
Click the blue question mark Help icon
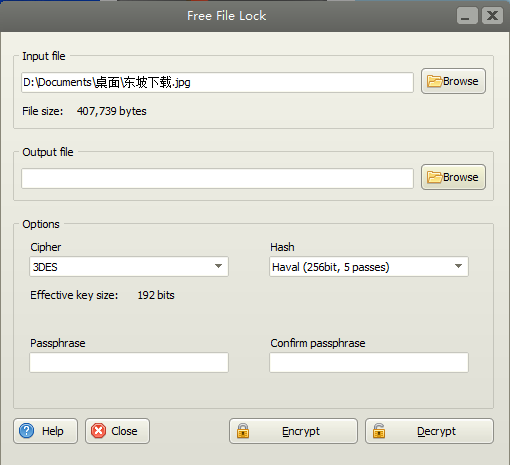(27, 431)
